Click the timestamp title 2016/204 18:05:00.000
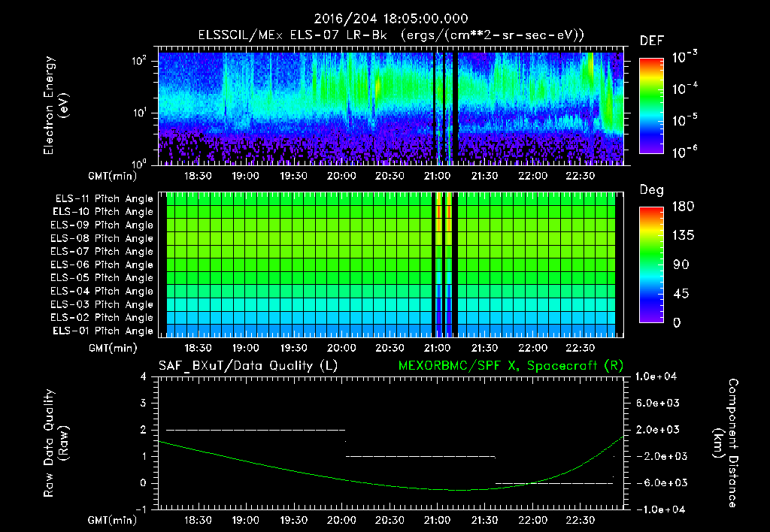Screen dimensions: 770x532 coord(391,19)
